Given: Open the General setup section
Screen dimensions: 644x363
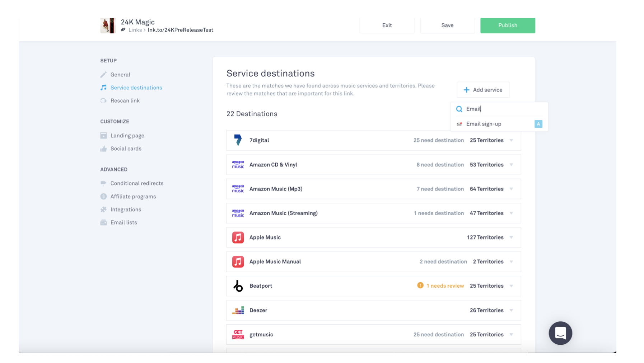Looking at the screenshot, I should (x=120, y=75).
